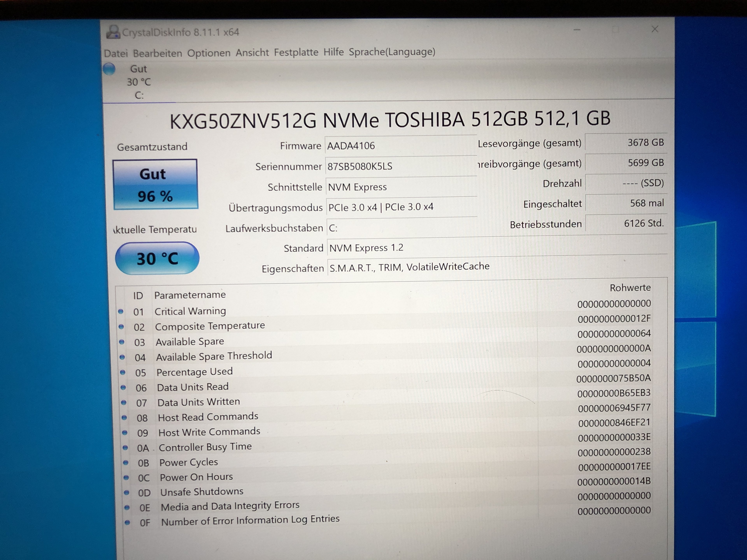Open the Optionen menu
Viewport: 747px width, 560px height.
coord(209,53)
